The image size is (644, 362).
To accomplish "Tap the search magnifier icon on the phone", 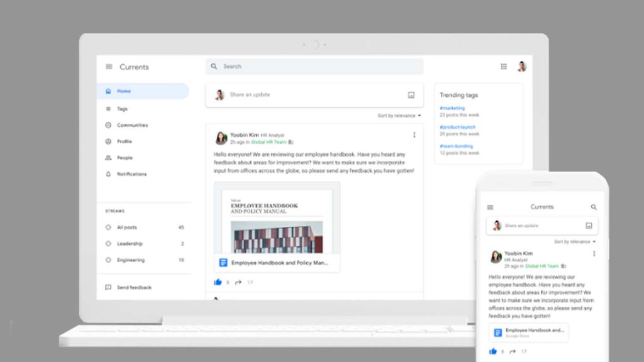I will tap(594, 207).
